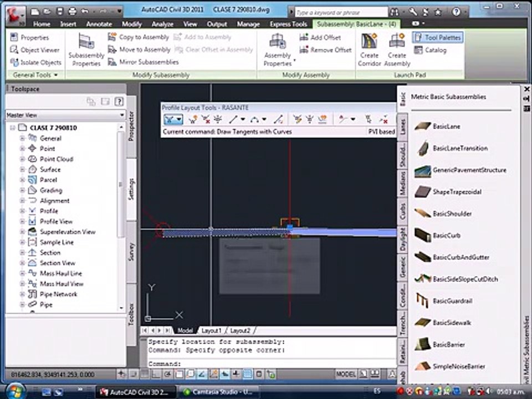Click Add Offset

click(x=320, y=37)
